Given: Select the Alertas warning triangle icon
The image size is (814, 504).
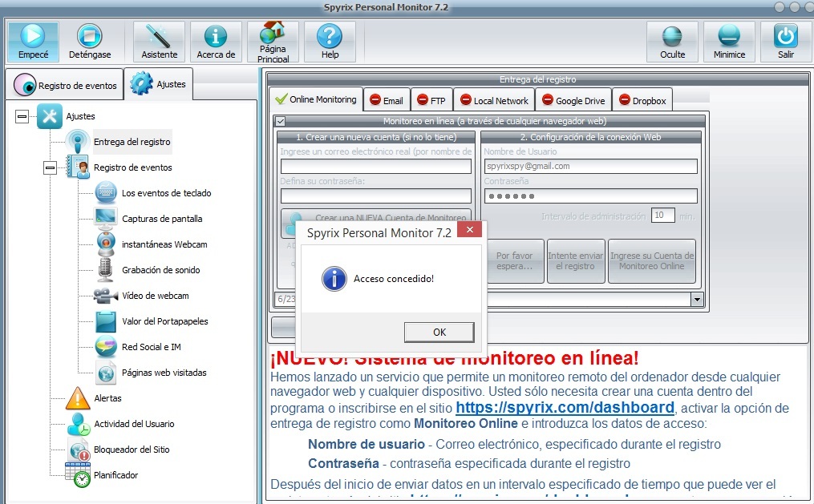Looking at the screenshot, I should pyautogui.click(x=78, y=398).
